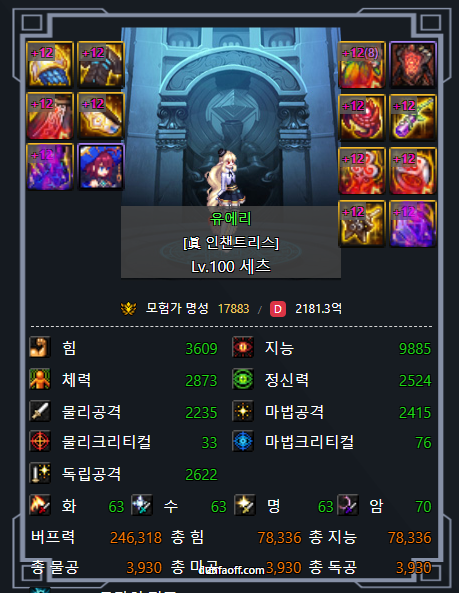Click the 마법크리티컬 blue target icon

point(243,441)
